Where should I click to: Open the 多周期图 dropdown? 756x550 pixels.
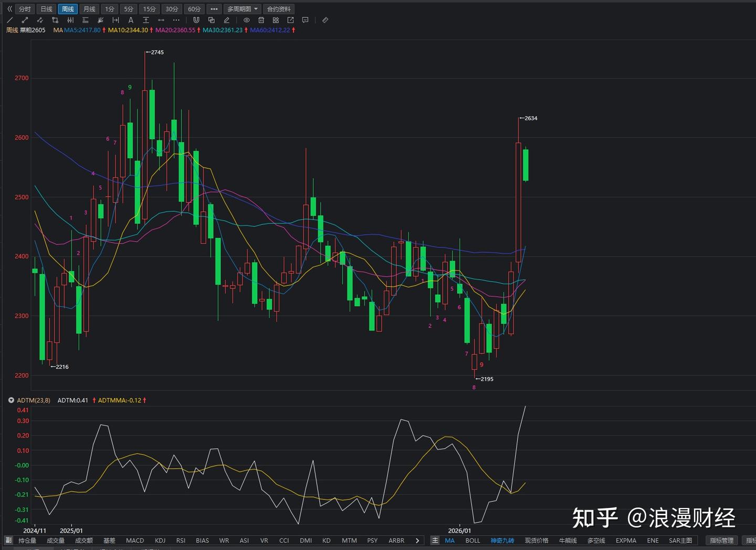pyautogui.click(x=243, y=9)
